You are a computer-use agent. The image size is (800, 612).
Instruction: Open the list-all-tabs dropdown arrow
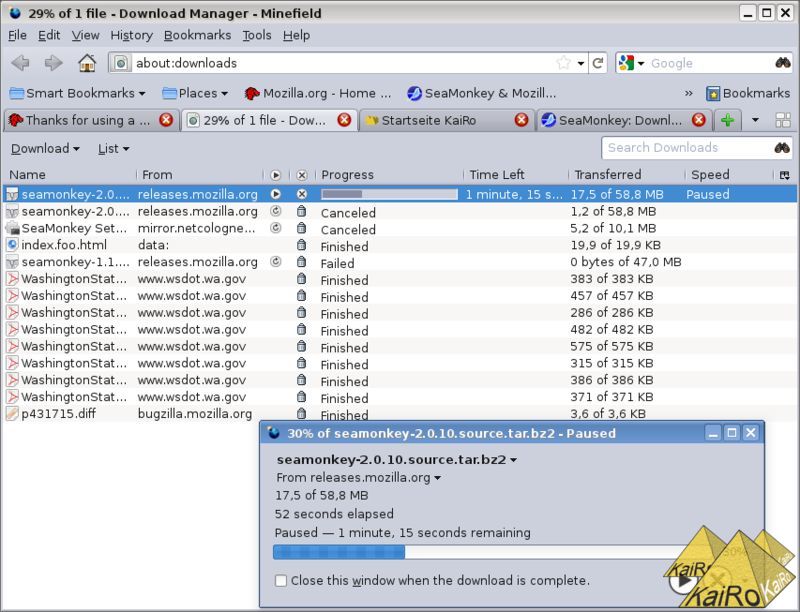tap(755, 120)
